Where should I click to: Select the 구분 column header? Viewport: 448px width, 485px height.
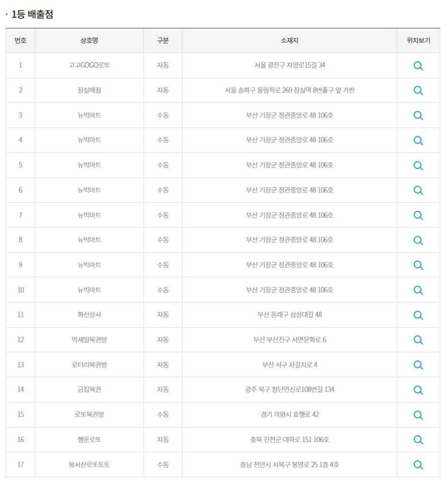tap(163, 41)
